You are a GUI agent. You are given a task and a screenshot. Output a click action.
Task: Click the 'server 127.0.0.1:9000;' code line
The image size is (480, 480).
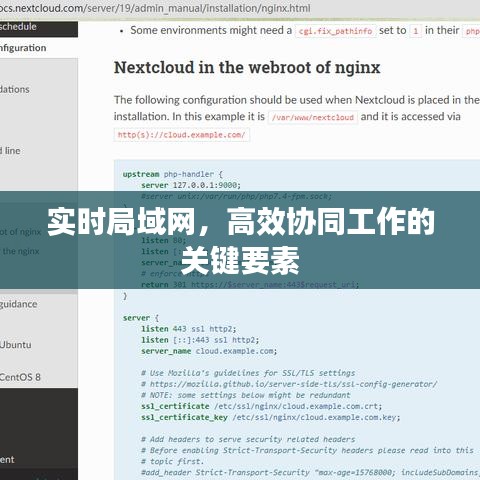[x=191, y=185]
